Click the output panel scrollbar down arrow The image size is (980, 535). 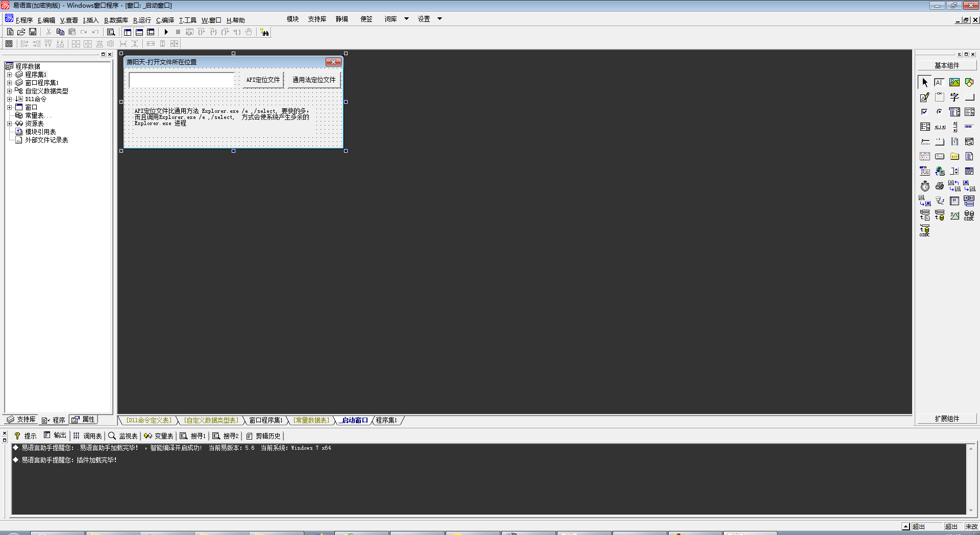971,510
